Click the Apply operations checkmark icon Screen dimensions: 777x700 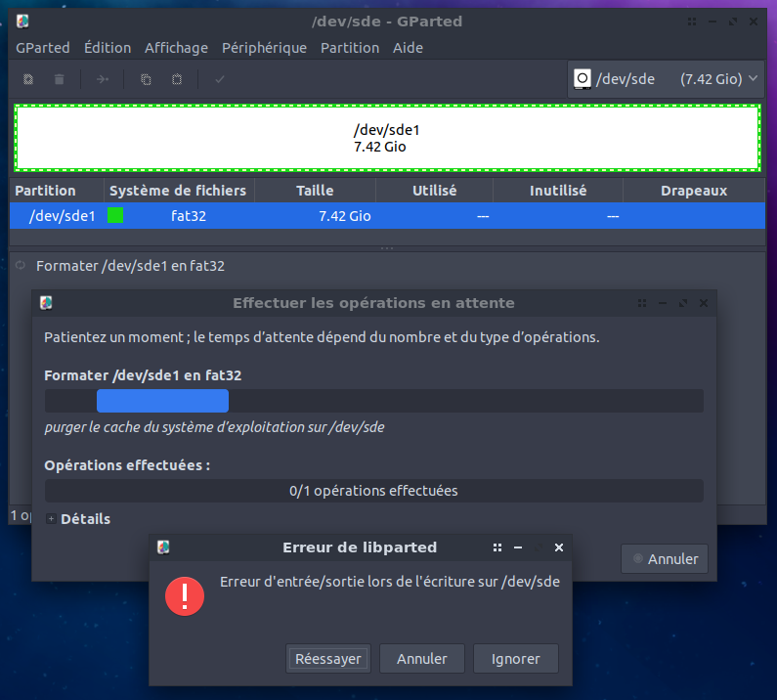click(220, 79)
